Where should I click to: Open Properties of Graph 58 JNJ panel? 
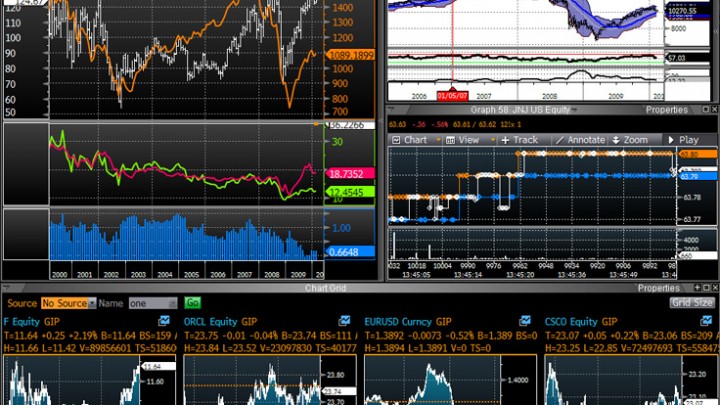[666, 110]
